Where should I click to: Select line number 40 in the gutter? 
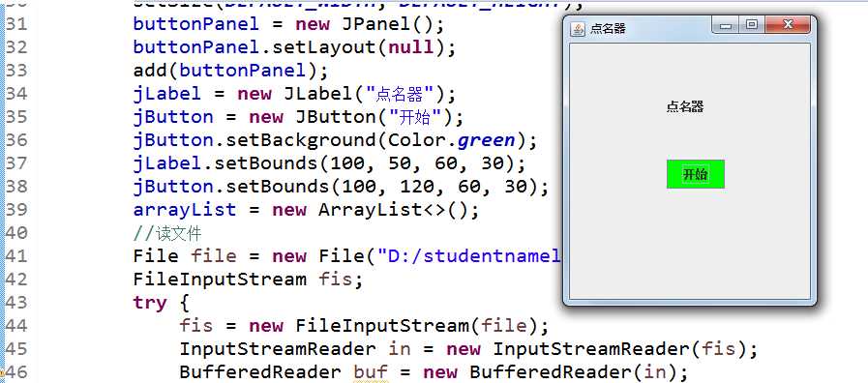[x=16, y=233]
